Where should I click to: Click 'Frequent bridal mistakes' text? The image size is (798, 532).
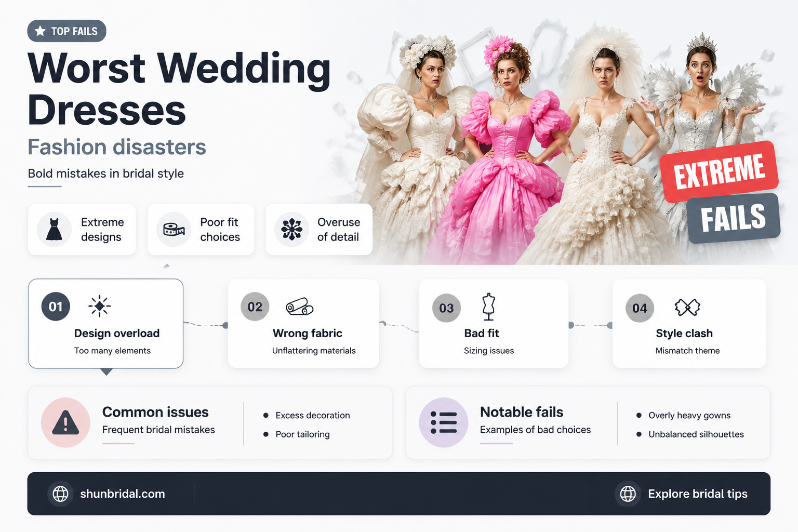tap(158, 430)
